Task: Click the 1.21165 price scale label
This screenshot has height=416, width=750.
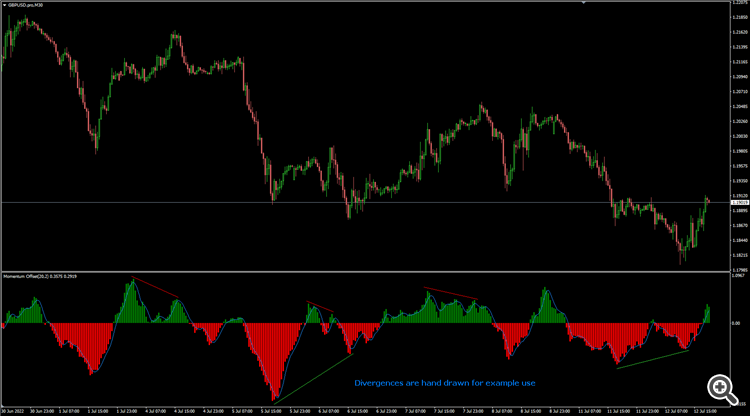Action: pyautogui.click(x=739, y=62)
